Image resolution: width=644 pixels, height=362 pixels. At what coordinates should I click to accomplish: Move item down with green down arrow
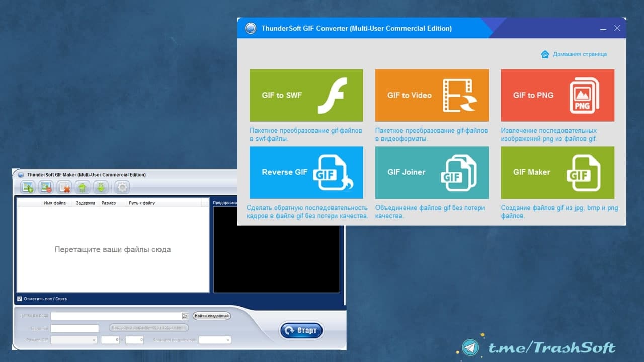pos(101,188)
